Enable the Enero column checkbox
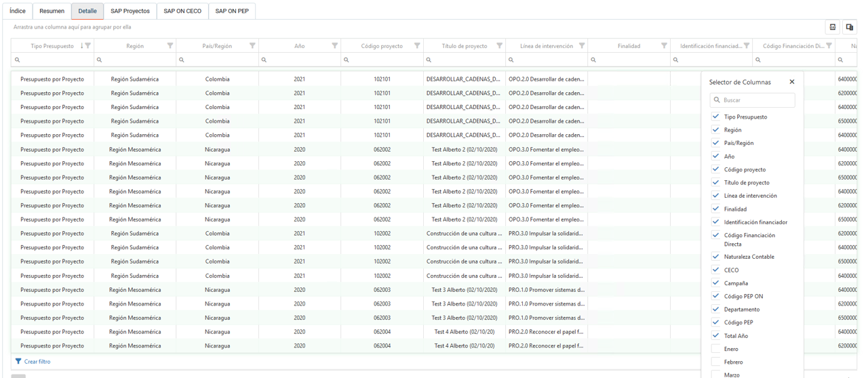This screenshot has width=868, height=378. pos(715,349)
